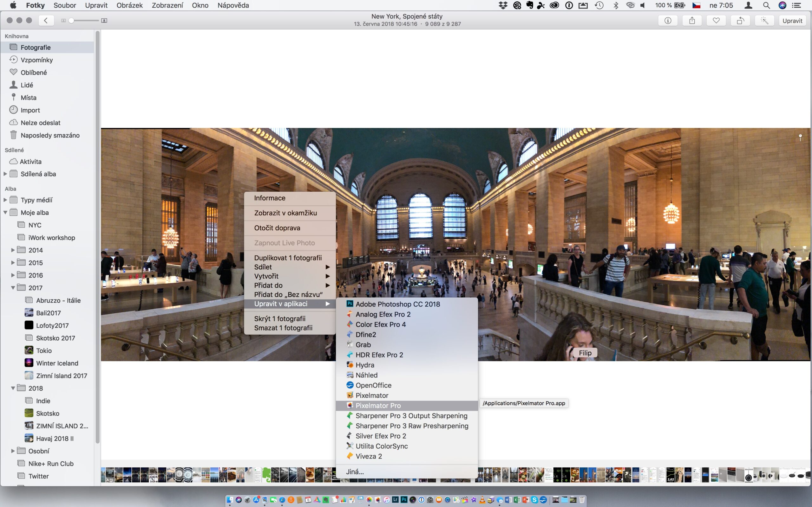Choose Pixelmator Pro from the submenu
Viewport: 812px width, 507px height.
[x=378, y=405]
